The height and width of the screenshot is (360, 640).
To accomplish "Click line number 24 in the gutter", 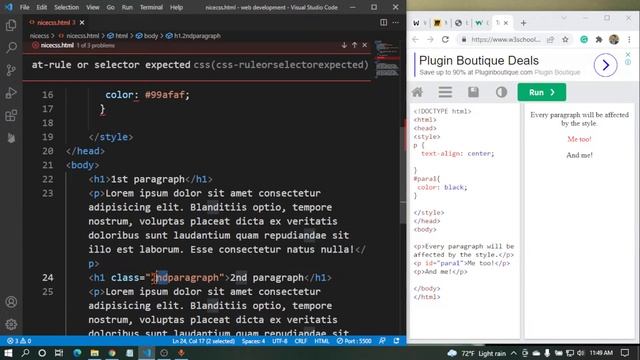I will 47,278.
